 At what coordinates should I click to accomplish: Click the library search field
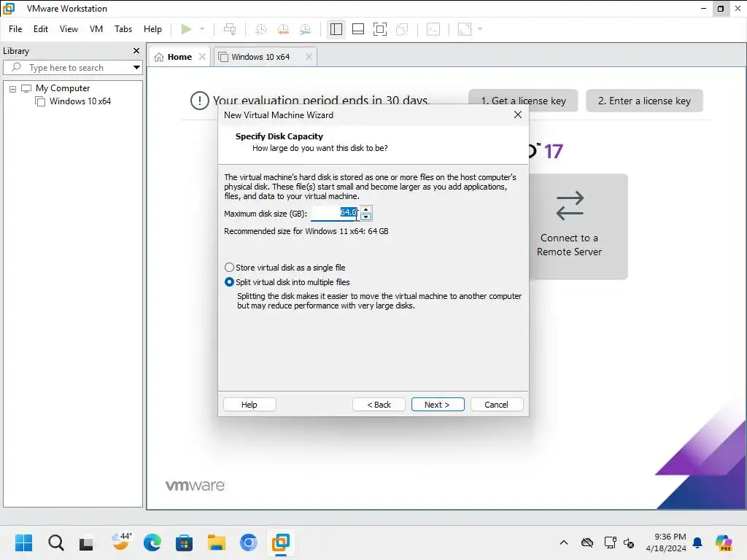coord(72,68)
